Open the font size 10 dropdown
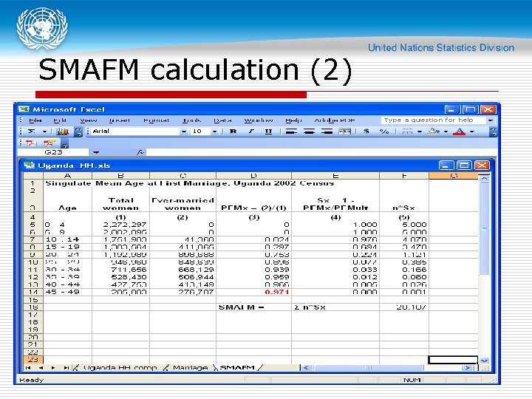 pos(214,132)
